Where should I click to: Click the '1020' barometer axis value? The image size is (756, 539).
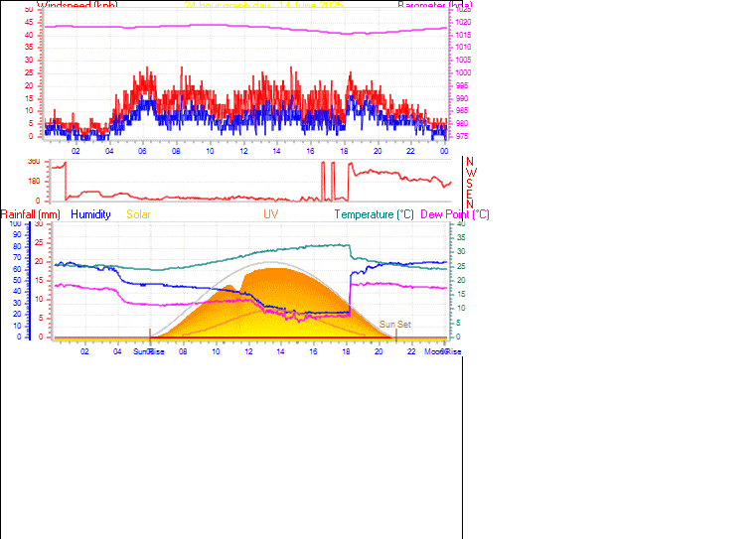coord(463,22)
